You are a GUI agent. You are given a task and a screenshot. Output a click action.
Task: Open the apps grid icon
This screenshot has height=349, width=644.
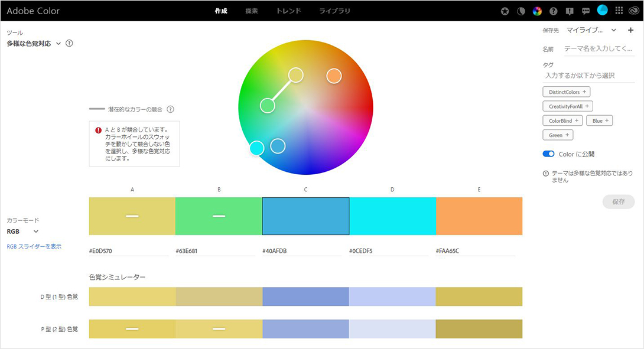pos(619,11)
